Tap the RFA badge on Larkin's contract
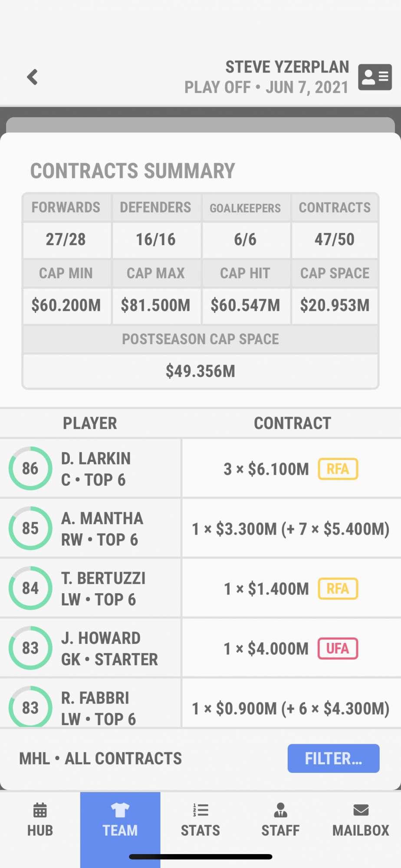 pos(338,469)
